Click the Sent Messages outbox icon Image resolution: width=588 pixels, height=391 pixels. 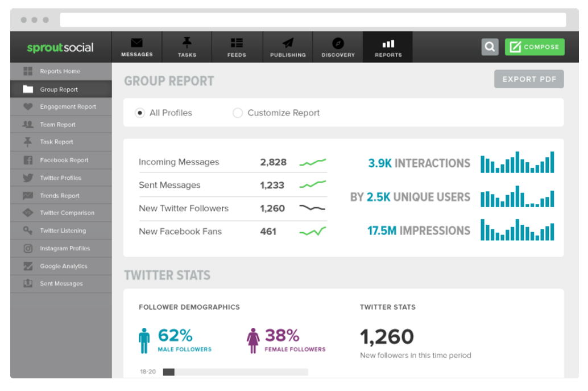[28, 283]
